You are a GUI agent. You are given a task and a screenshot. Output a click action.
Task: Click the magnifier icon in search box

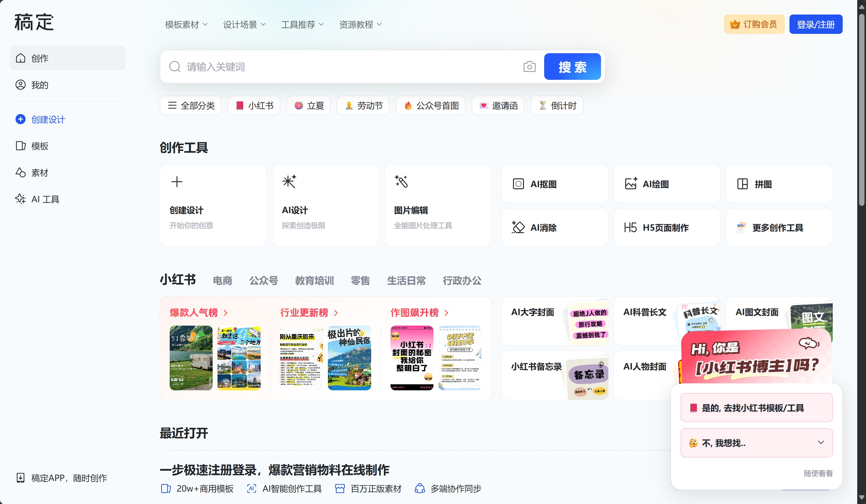pyautogui.click(x=175, y=67)
